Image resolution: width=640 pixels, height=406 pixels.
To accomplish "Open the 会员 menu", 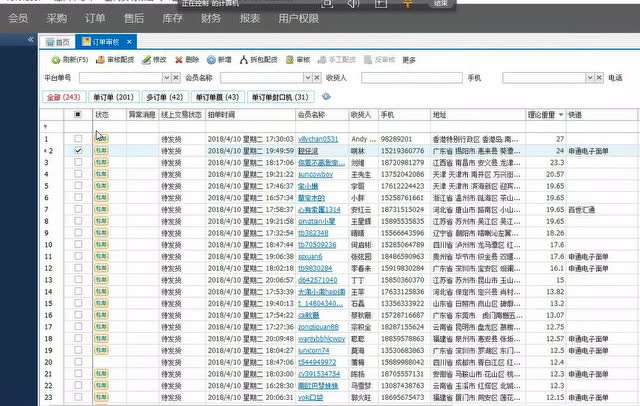I will click(18, 18).
